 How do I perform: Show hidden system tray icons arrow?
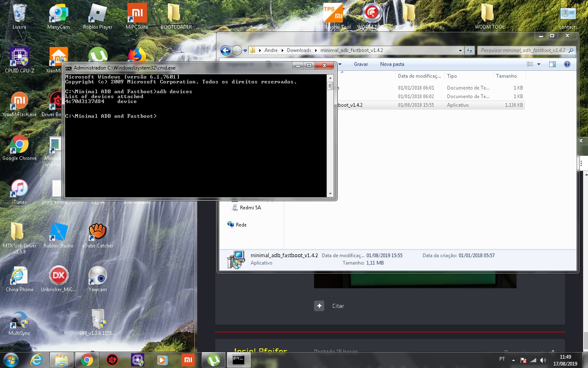[x=513, y=360]
